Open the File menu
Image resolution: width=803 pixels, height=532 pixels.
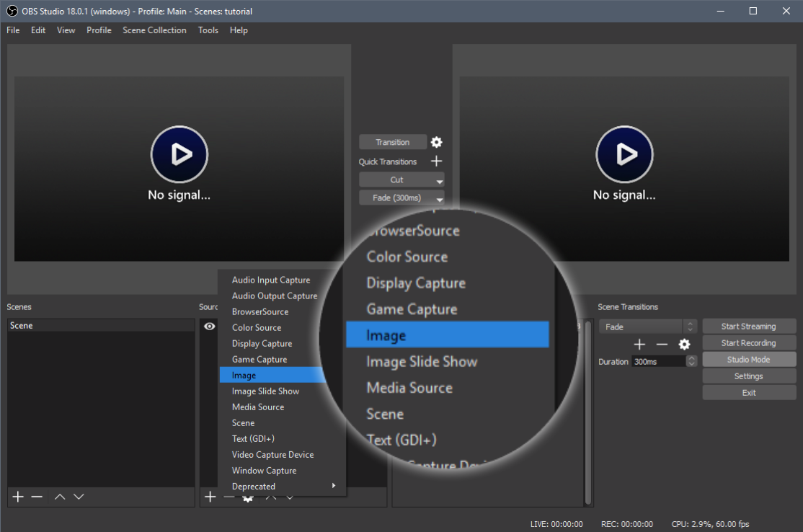point(13,30)
